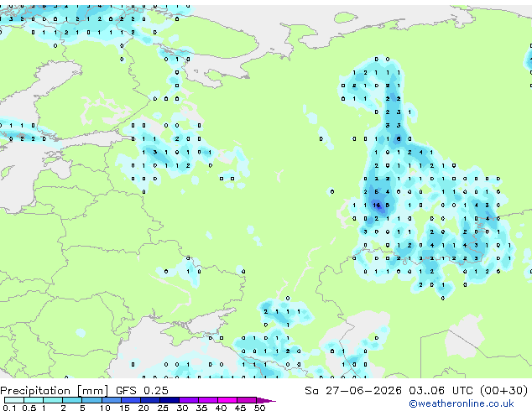
Task: Click the '25' legend scale label
Action: point(163,408)
